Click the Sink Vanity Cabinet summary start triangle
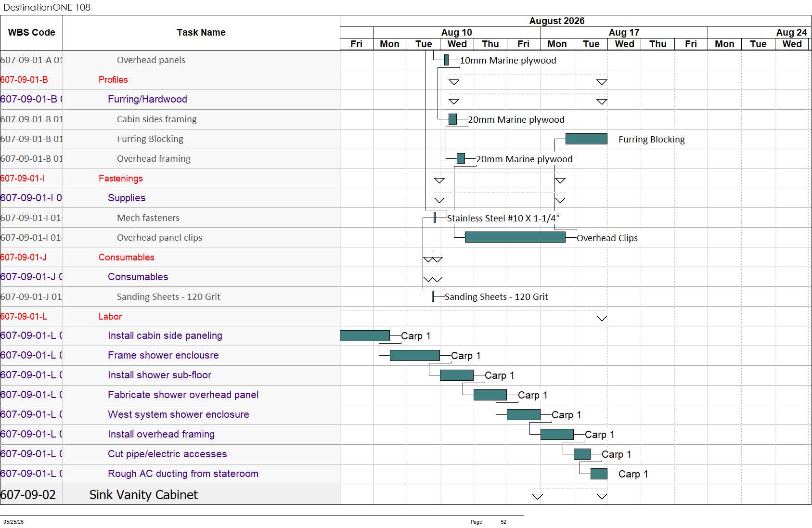812x528 pixels. click(537, 496)
